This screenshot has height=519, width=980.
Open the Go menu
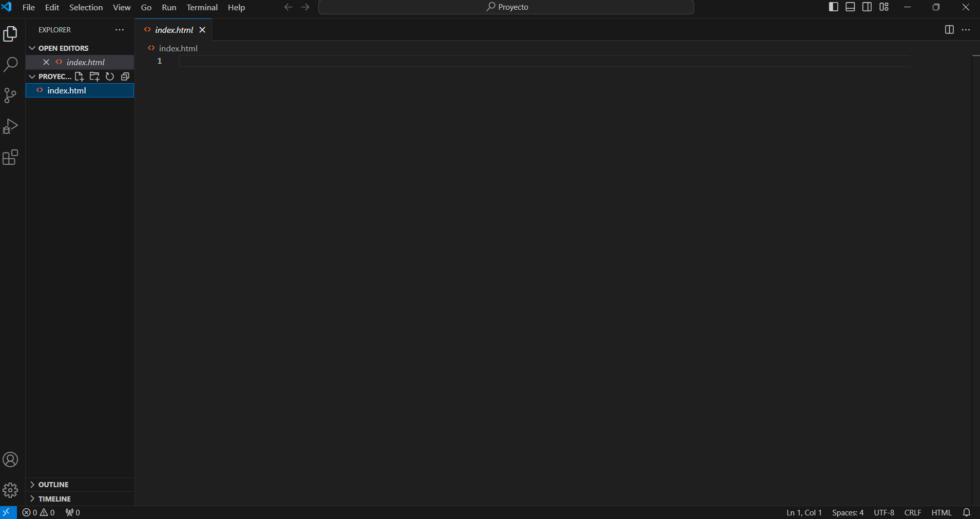146,7
